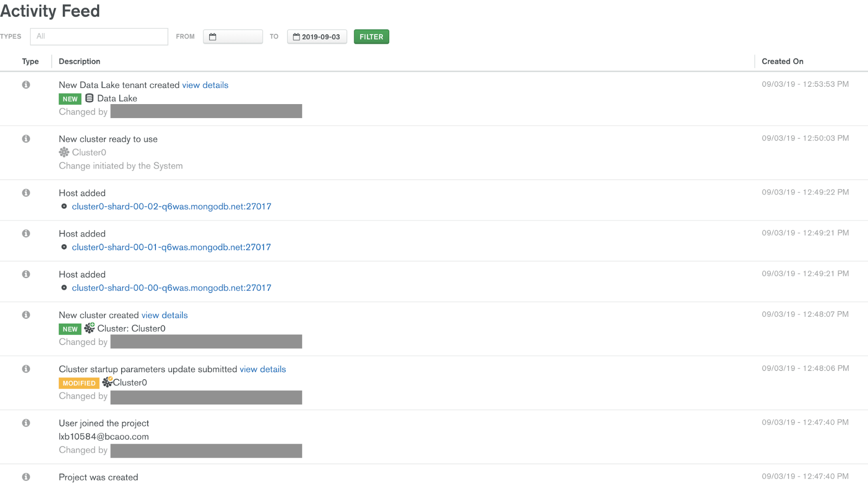Viewport: 868px width, 492px height.
Task: Click NEW badge on Cluster: Cluster0 entry
Action: pyautogui.click(x=70, y=329)
